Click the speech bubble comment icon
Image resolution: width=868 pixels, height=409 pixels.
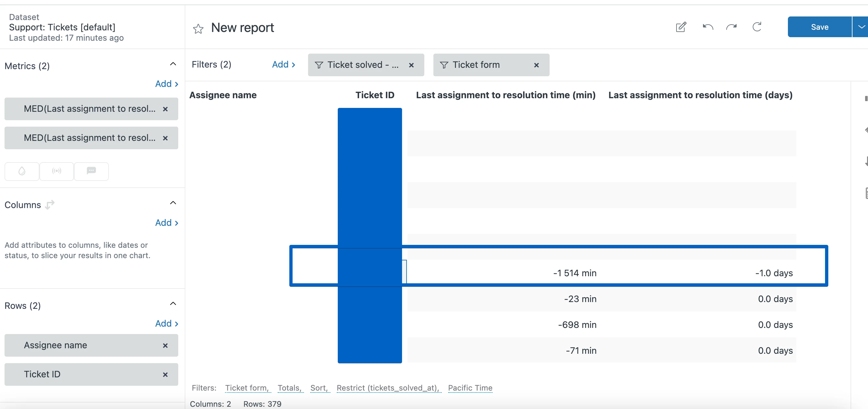click(x=91, y=171)
